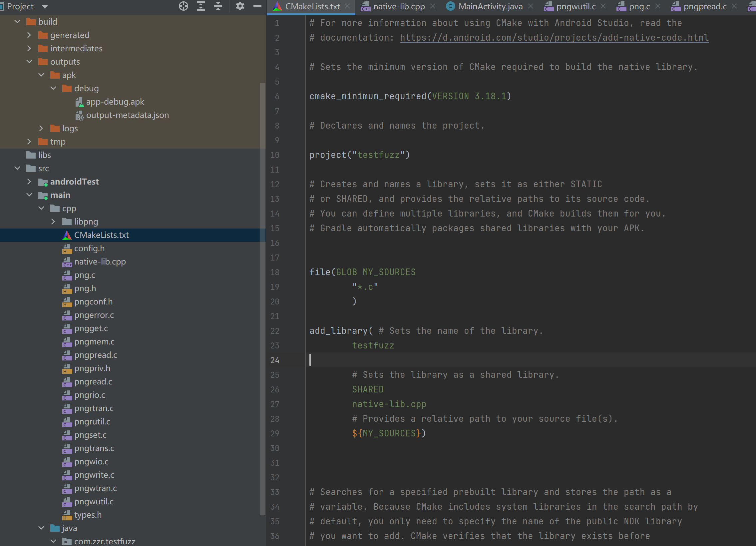The image size is (756, 546).
Task: Select pngrutil.c file icon
Action: [67, 422]
